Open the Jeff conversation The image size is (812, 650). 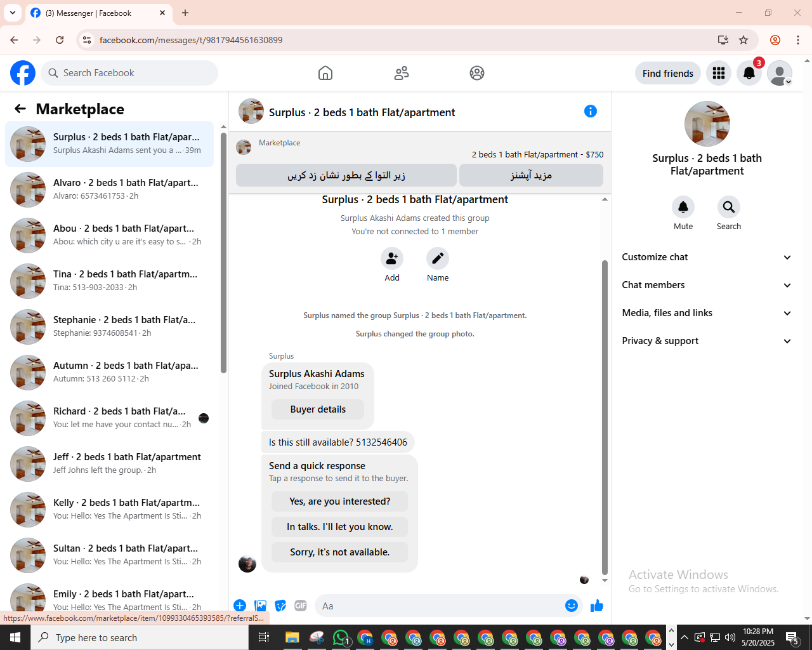(x=109, y=464)
